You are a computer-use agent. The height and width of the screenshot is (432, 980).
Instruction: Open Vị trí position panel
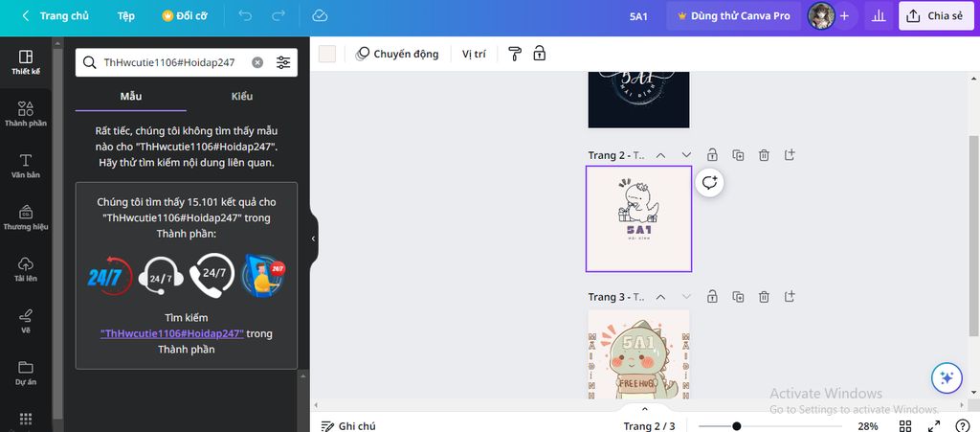point(474,54)
